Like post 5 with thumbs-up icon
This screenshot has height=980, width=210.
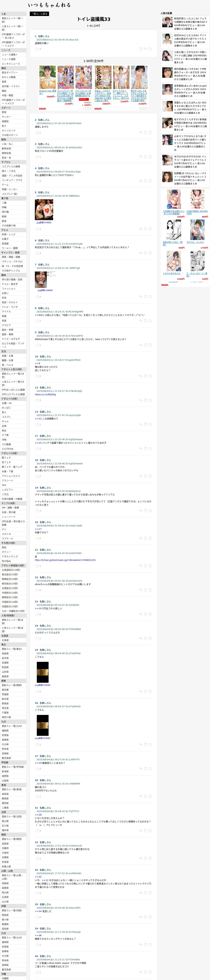click(x=37, y=229)
